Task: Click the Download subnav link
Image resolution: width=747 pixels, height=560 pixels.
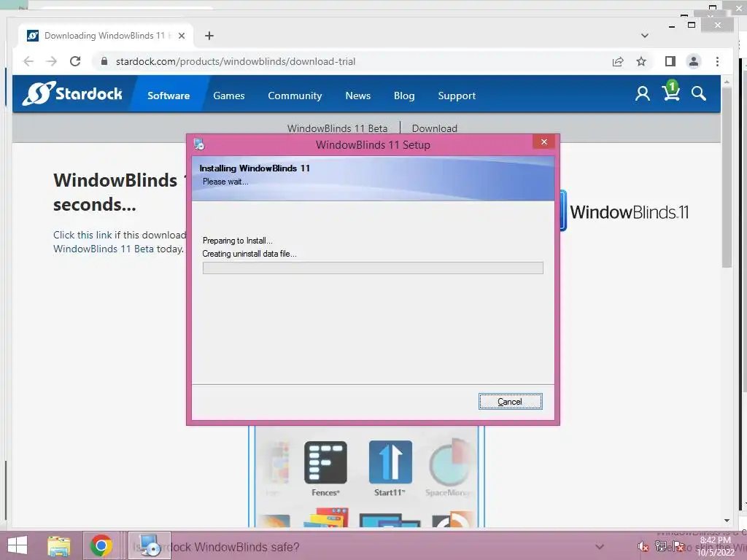Action: [x=435, y=128]
